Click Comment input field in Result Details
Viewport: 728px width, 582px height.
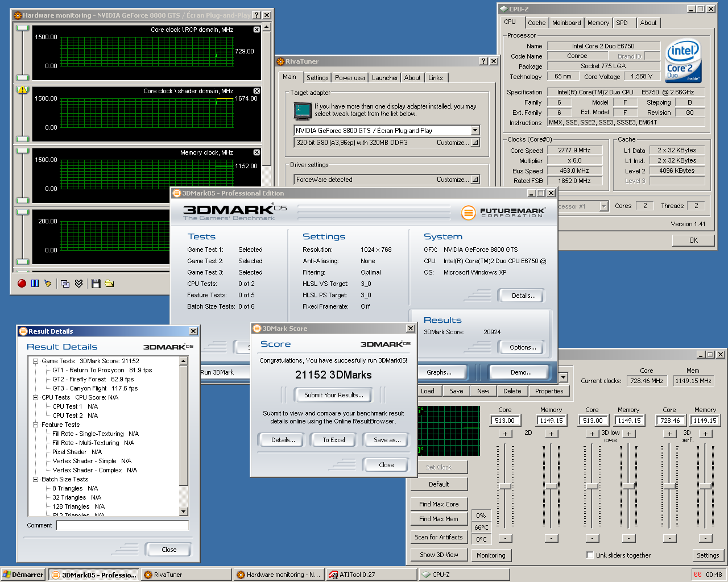click(x=122, y=525)
